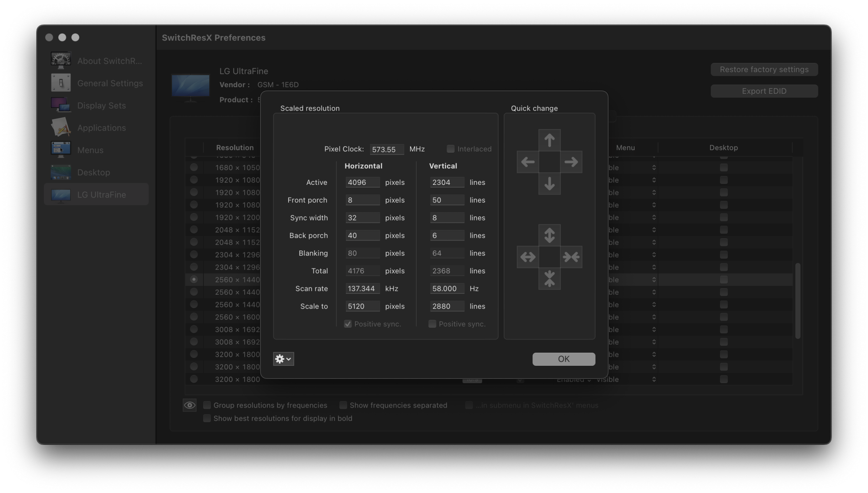Click vertical Active lines field

[447, 182]
